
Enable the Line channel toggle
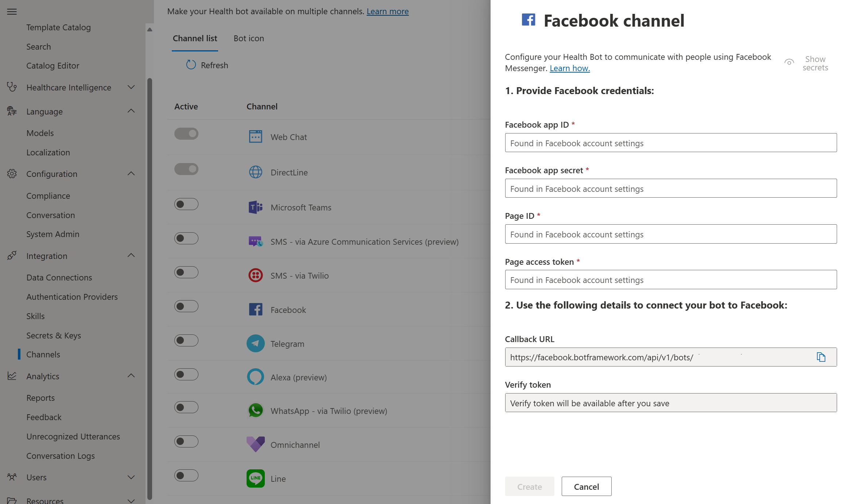[x=186, y=476]
